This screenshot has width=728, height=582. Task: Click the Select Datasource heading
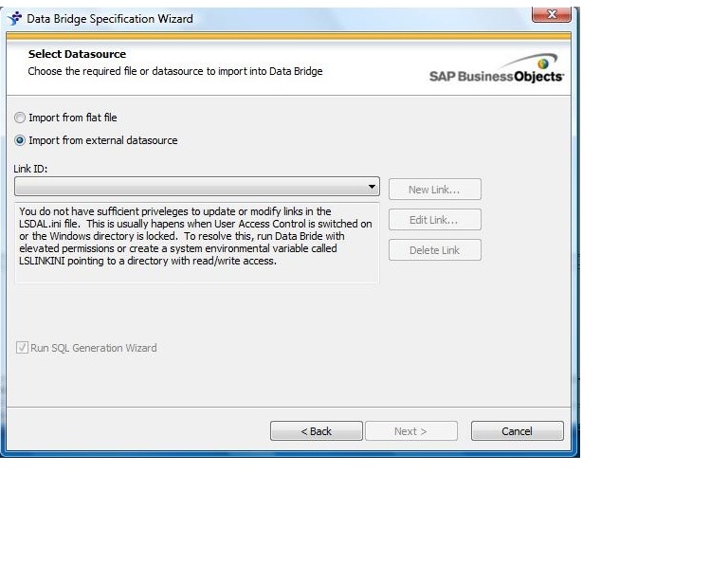tap(77, 54)
